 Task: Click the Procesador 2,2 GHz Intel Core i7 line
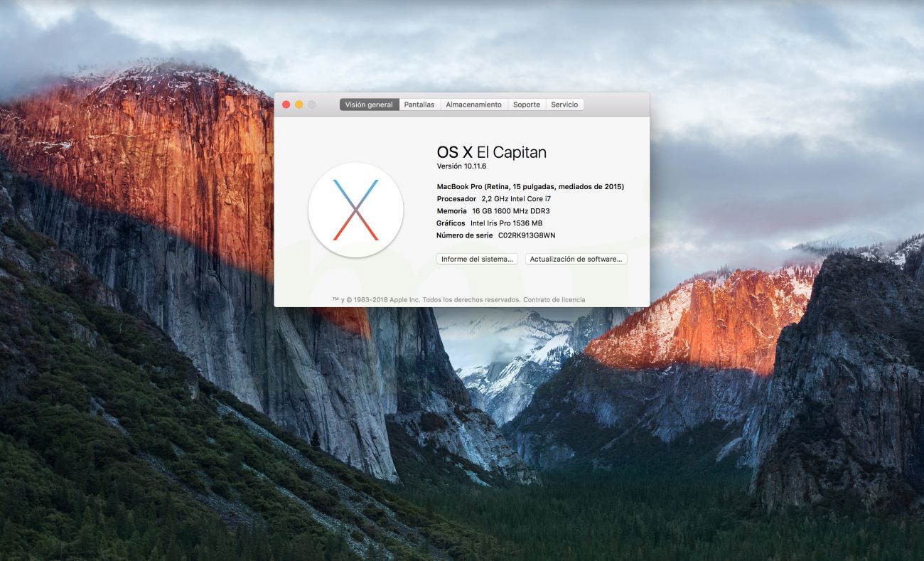tap(493, 199)
